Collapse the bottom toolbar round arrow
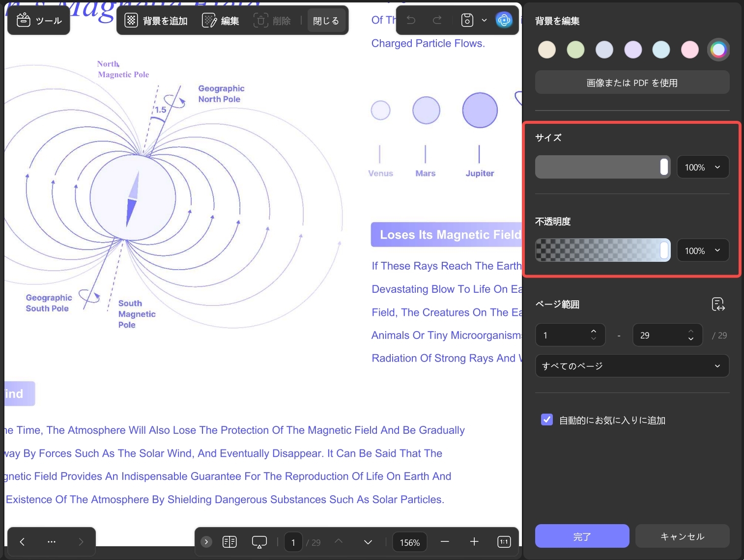 (206, 542)
